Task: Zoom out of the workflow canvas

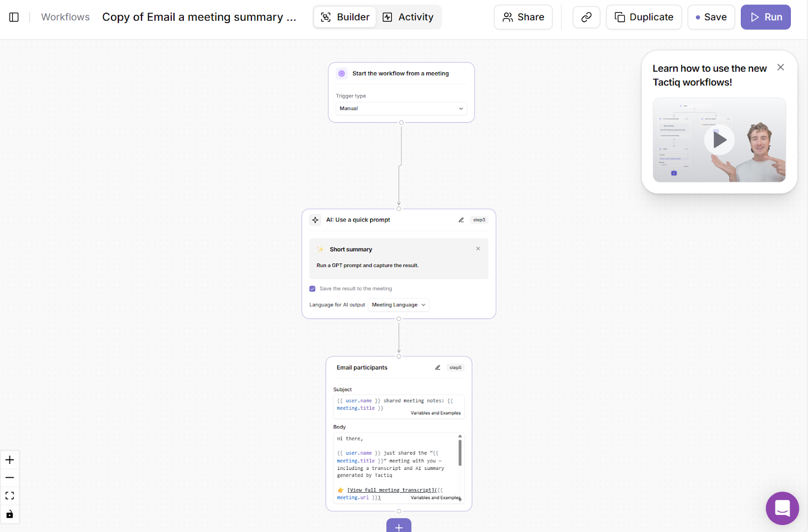Action: (10, 477)
